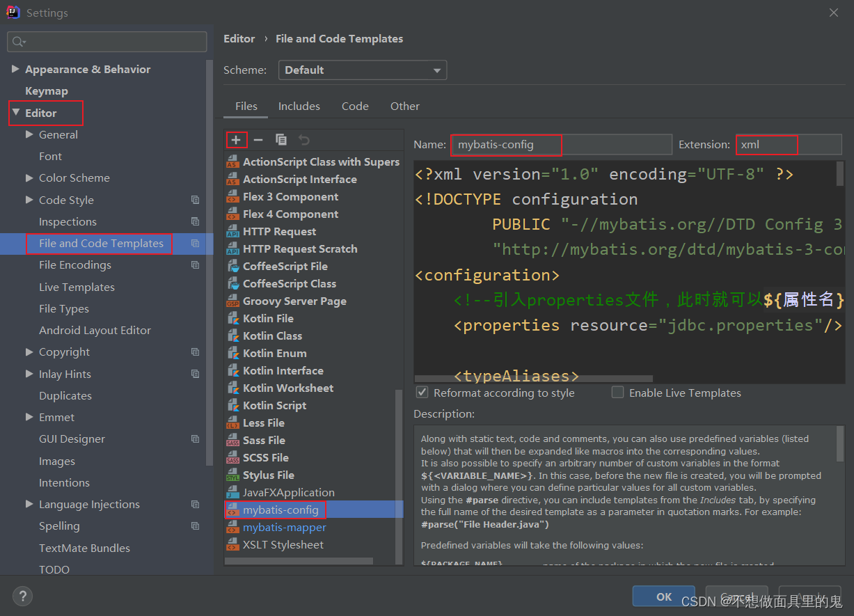Viewport: 854px width, 616px height.
Task: Copy the selected template
Action: pyautogui.click(x=281, y=140)
